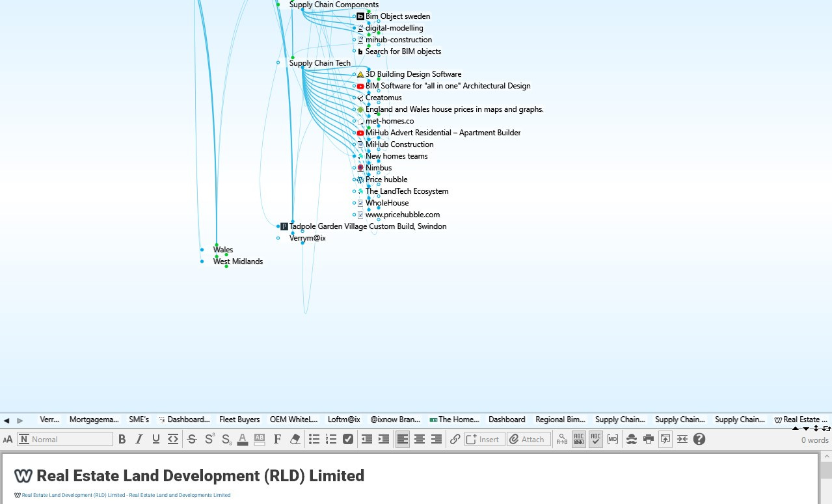Open the Normal paragraph style dropdown
Image resolution: width=832 pixels, height=504 pixels.
(65, 440)
